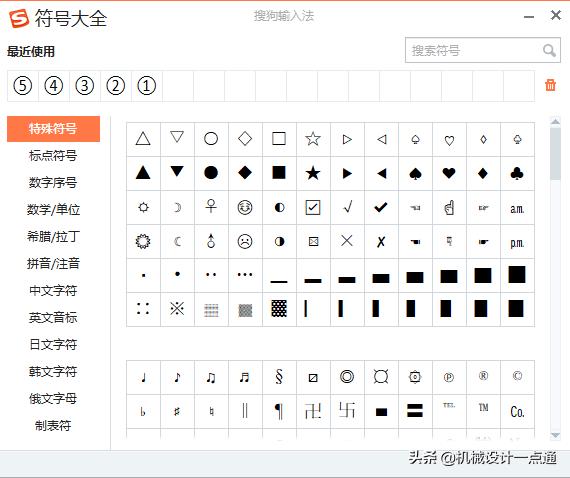
Task: Open 拼音/注音 category
Action: click(53, 264)
